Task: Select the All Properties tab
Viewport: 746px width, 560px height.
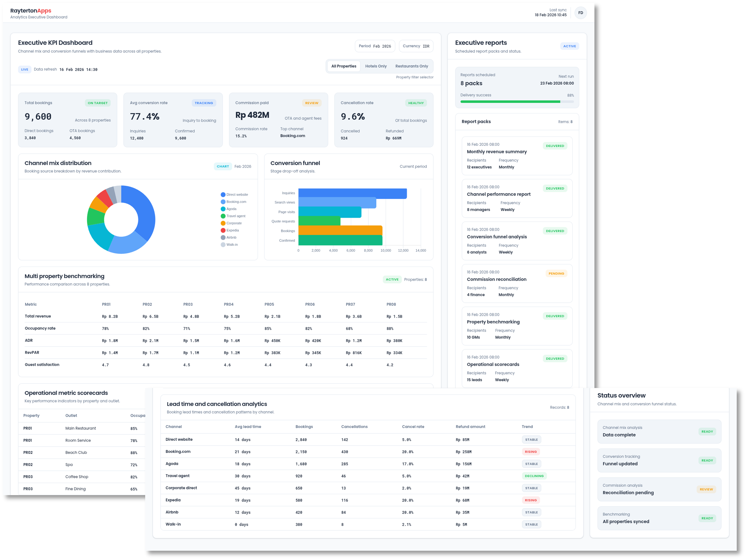Action: pyautogui.click(x=343, y=66)
